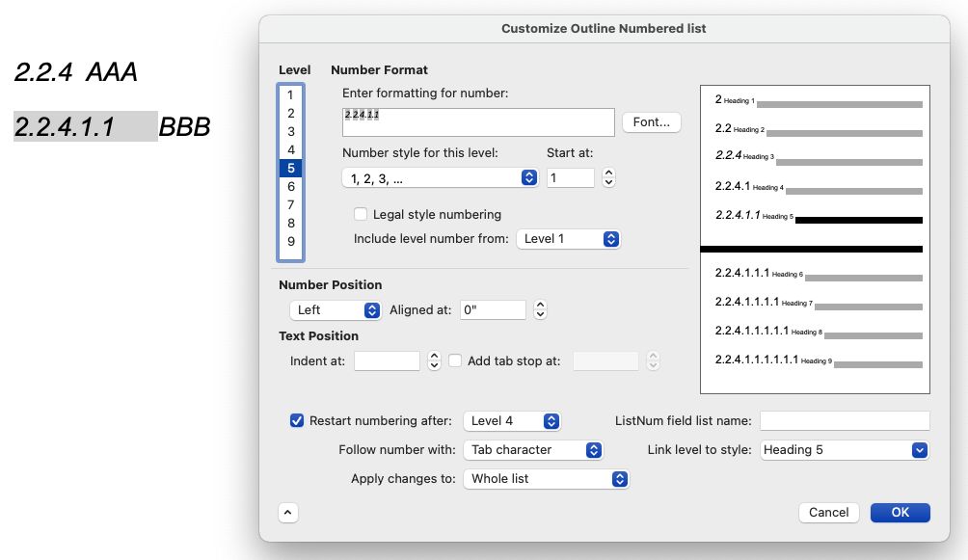968x560 pixels.
Task: Click the 2.2.4 AAA heading in document
Action: 75,72
